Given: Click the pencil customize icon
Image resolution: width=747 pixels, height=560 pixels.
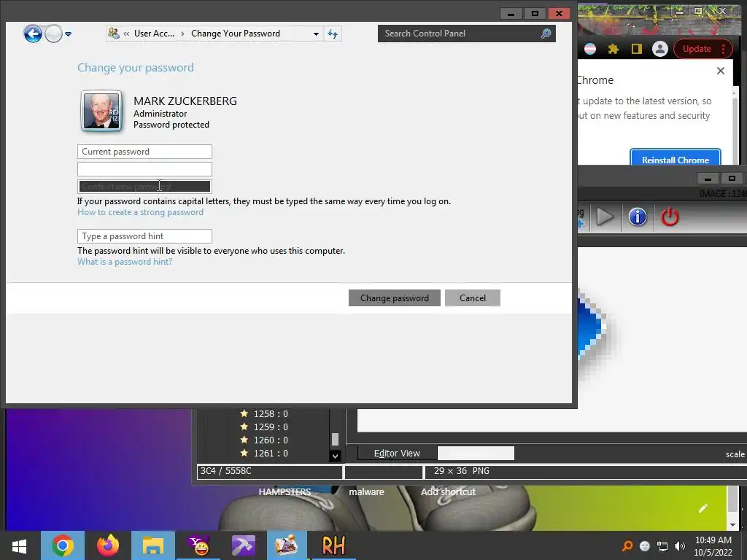Looking at the screenshot, I should click(703, 508).
